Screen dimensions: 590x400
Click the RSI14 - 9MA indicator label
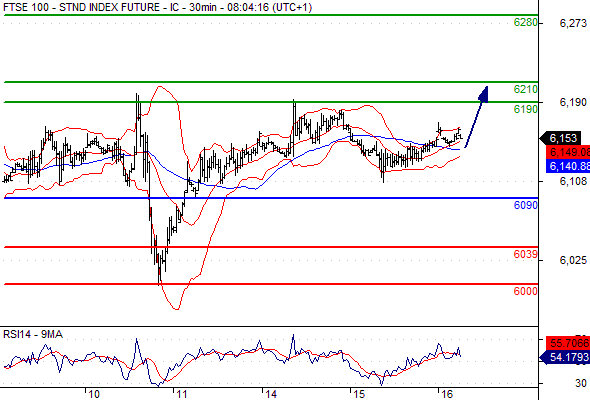coord(33,334)
